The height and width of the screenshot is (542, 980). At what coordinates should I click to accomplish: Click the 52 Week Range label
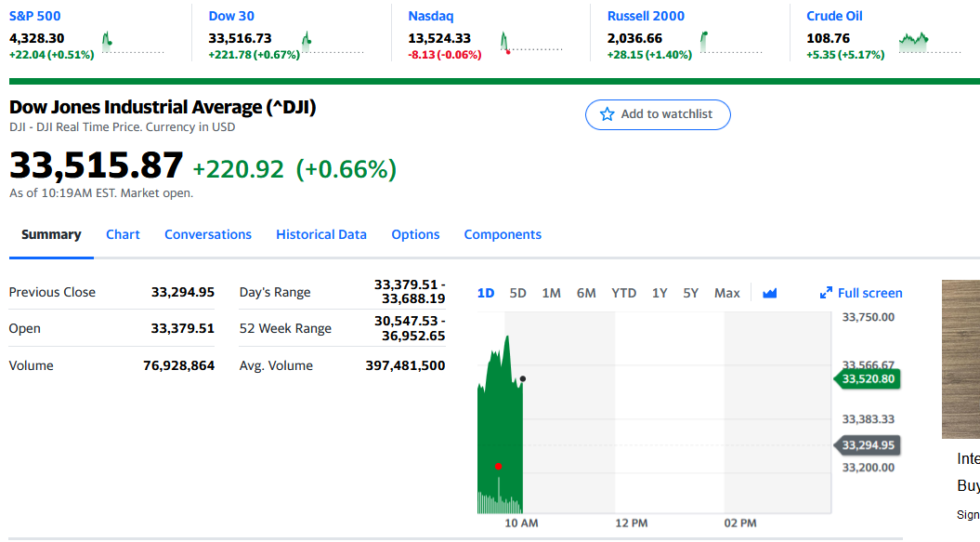[x=285, y=328]
